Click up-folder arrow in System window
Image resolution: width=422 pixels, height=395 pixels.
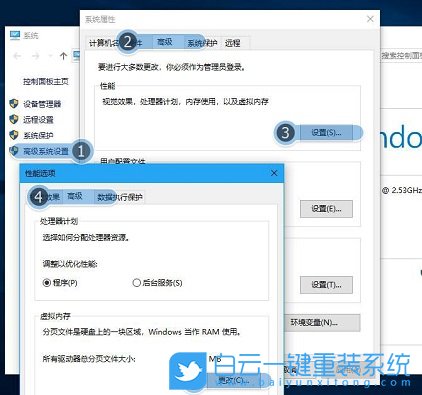point(63,56)
